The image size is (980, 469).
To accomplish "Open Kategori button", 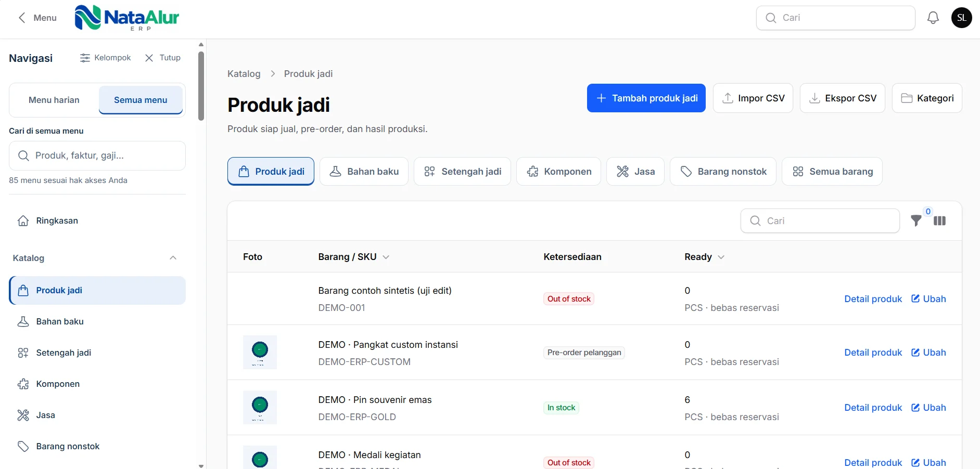I will (x=927, y=98).
